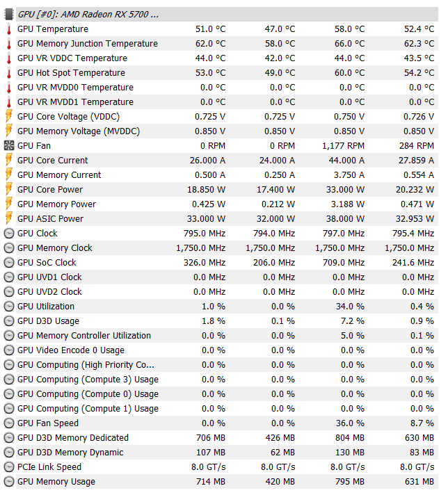The height and width of the screenshot is (495, 448).
Task: Click lightning icon beside GPU Core Voltage (VDDC)
Action: 9,117
